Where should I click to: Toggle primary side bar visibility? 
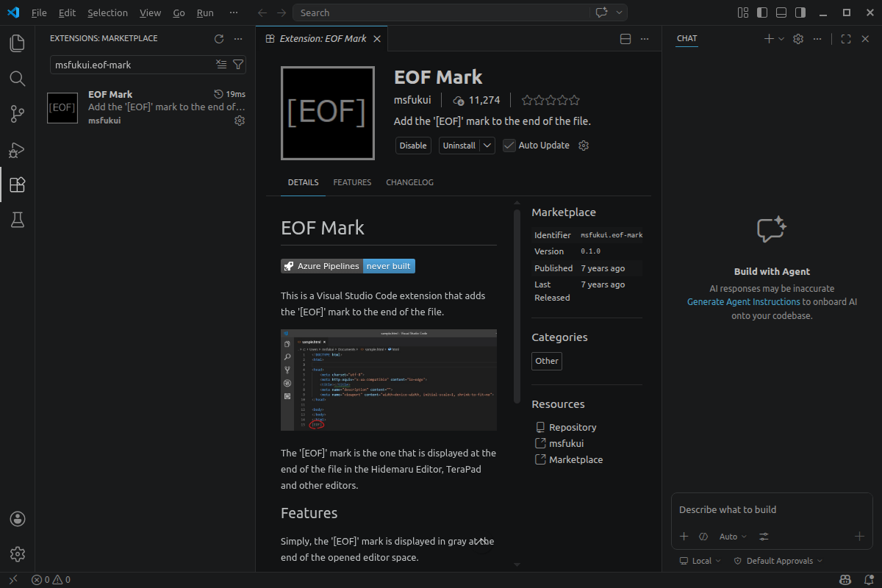762,12
